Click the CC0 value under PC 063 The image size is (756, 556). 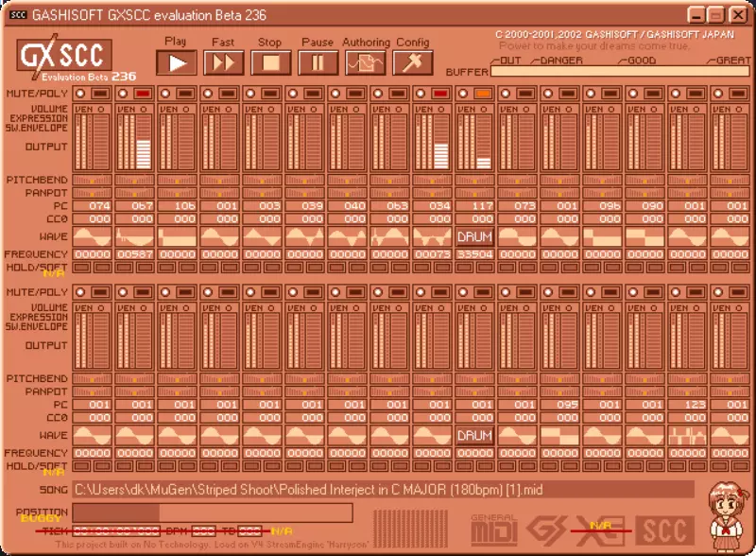(x=389, y=218)
